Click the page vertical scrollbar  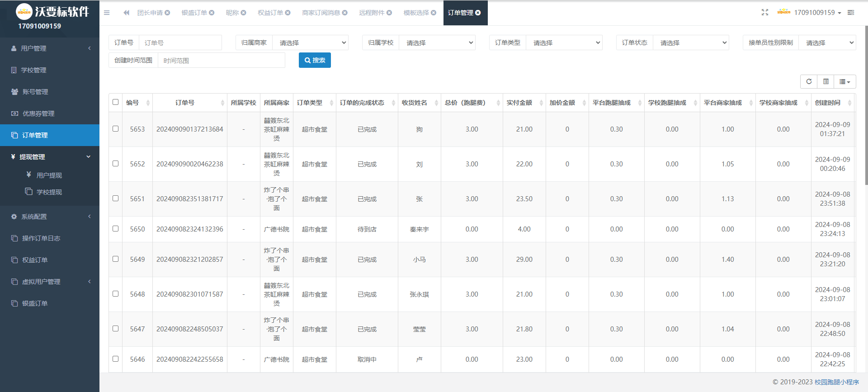pyautogui.click(x=866, y=105)
